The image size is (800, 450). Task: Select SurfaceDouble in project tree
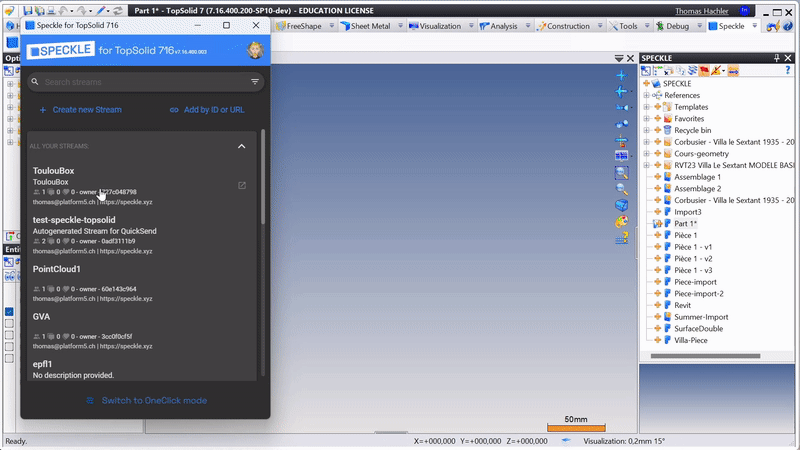pyautogui.click(x=698, y=329)
